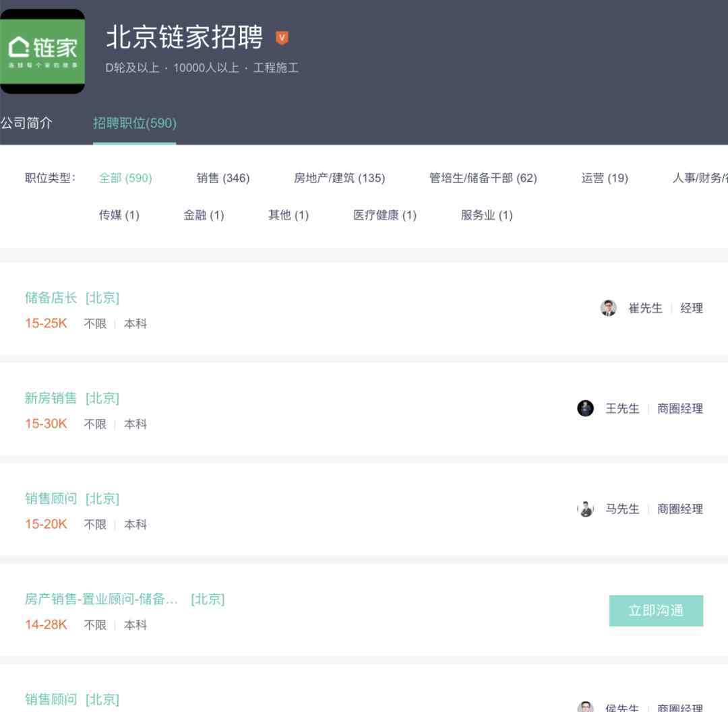Choose the 金融 (1) filter
The height and width of the screenshot is (712, 728).
[204, 215]
